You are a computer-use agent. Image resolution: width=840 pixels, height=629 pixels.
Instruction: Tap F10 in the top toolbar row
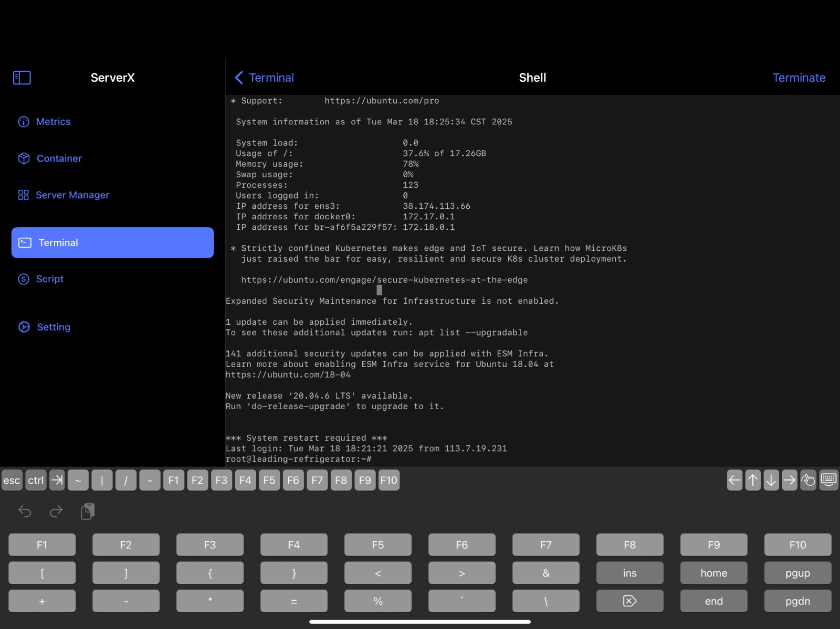point(388,480)
